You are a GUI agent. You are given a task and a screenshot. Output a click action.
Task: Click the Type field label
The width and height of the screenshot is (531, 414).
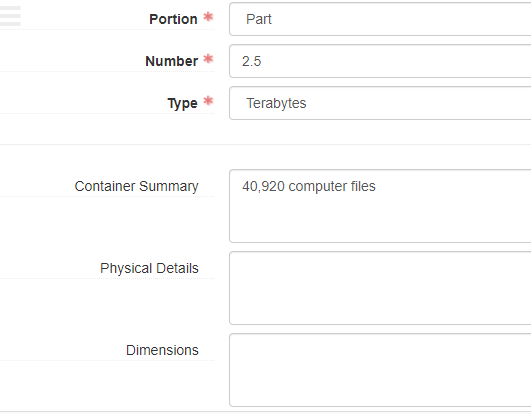pyautogui.click(x=182, y=103)
